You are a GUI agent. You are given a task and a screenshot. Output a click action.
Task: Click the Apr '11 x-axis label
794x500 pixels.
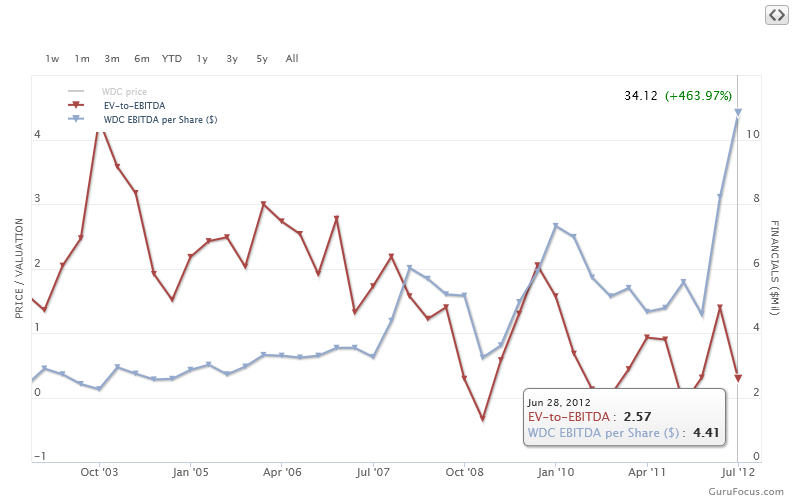[647, 472]
